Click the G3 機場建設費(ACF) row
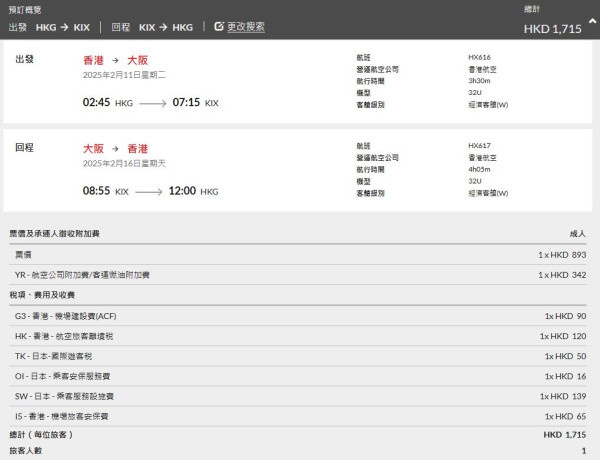 pos(297,316)
